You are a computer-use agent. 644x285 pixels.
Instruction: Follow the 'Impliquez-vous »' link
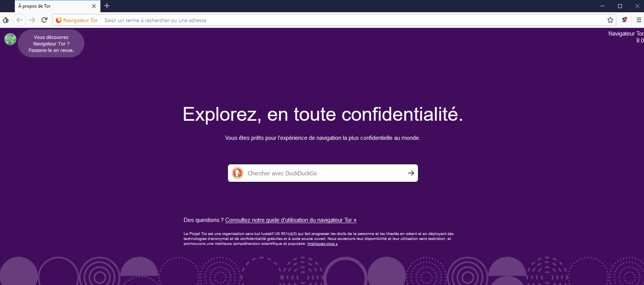coord(323,244)
